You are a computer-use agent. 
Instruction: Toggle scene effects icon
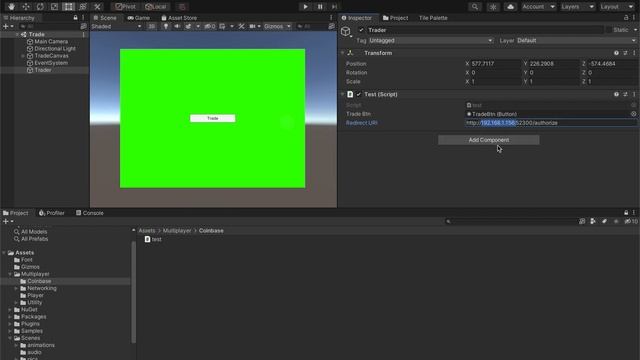click(188, 27)
